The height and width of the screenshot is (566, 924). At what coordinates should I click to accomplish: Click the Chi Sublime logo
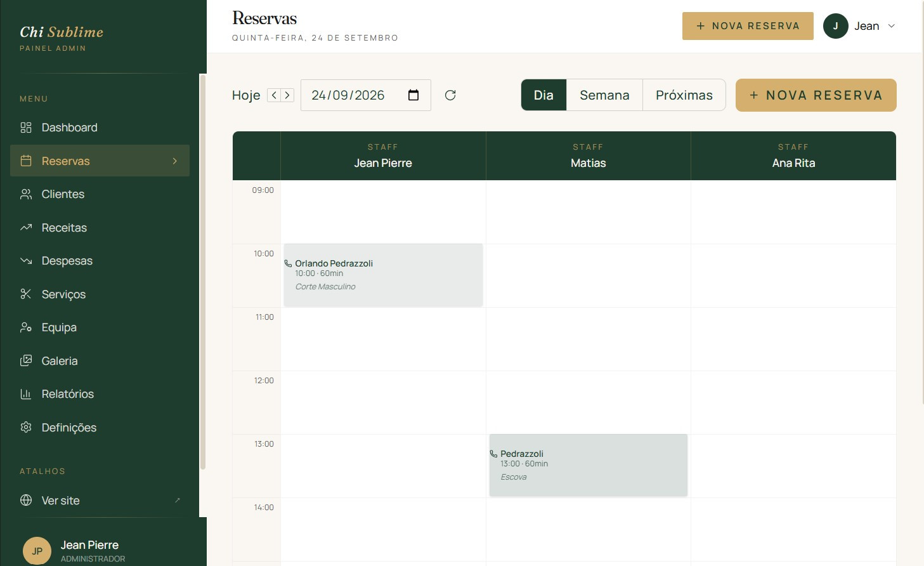[62, 32]
